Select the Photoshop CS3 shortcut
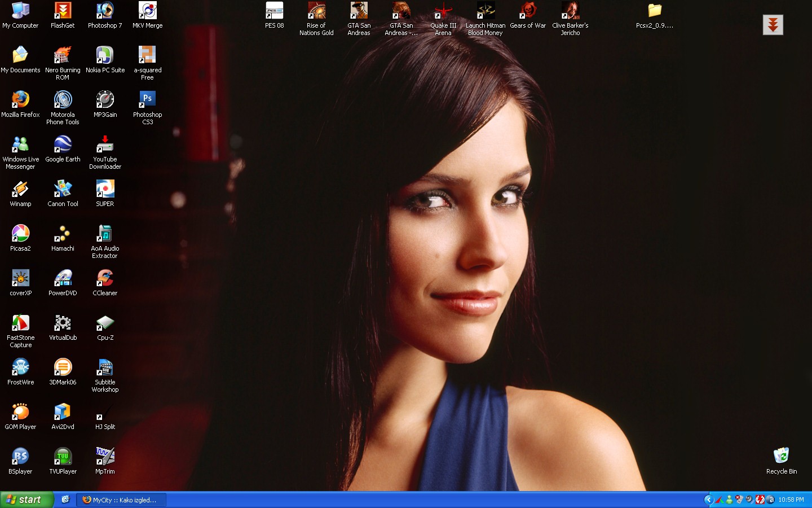Image resolution: width=812 pixels, height=508 pixels. point(147,108)
